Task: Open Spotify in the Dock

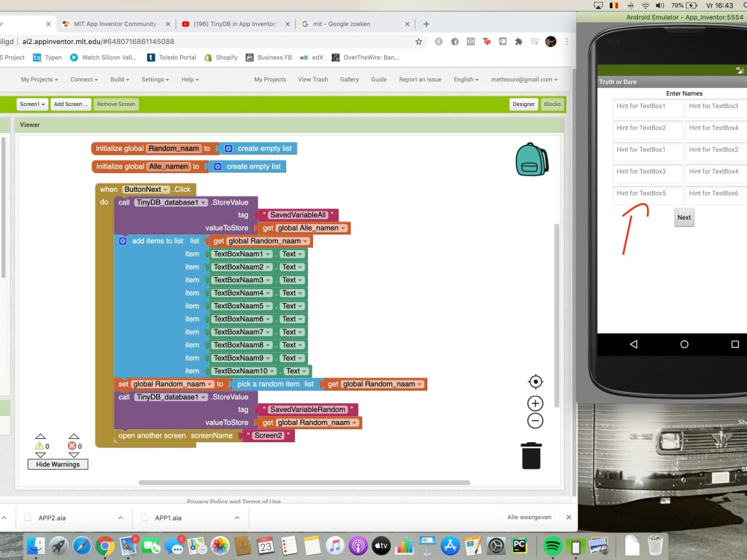Action: click(x=553, y=546)
